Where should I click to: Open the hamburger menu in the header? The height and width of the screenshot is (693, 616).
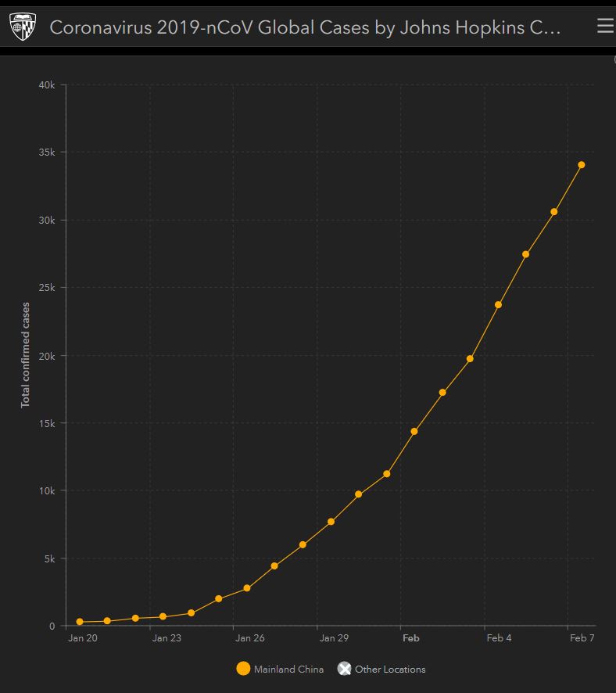(604, 27)
